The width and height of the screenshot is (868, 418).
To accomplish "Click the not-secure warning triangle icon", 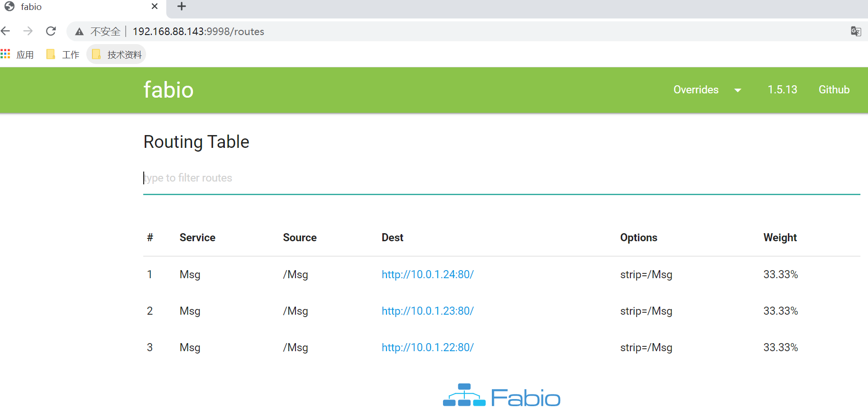I will (79, 32).
